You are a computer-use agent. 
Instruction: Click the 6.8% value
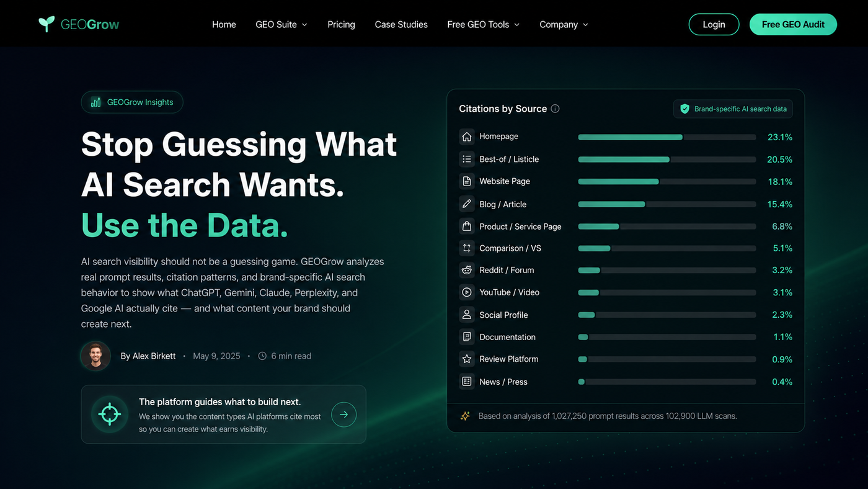(782, 227)
